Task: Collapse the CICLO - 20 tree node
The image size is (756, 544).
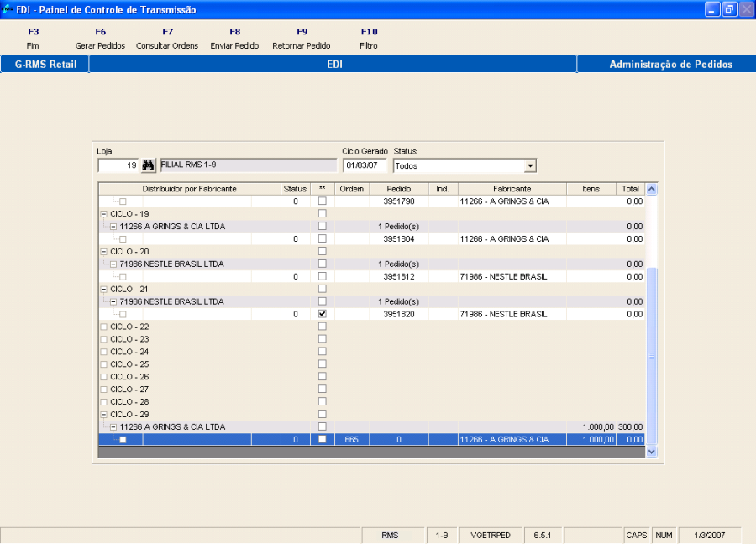Action: click(x=103, y=252)
